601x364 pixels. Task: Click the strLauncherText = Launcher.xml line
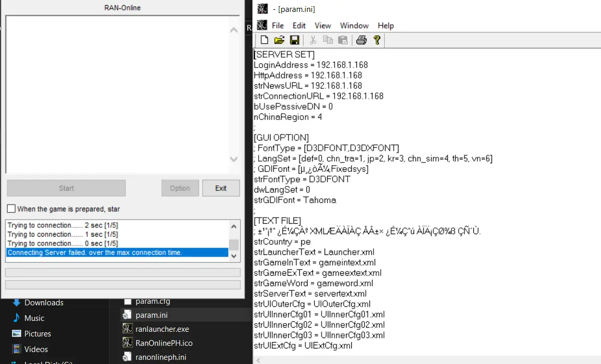314,252
